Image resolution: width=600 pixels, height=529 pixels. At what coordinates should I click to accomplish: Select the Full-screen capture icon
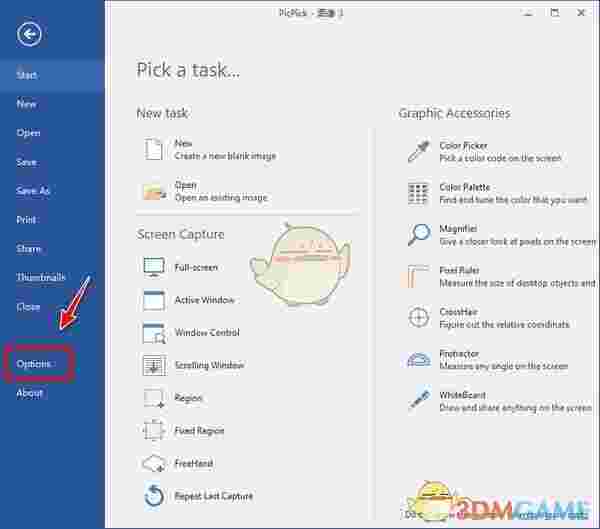point(154,268)
